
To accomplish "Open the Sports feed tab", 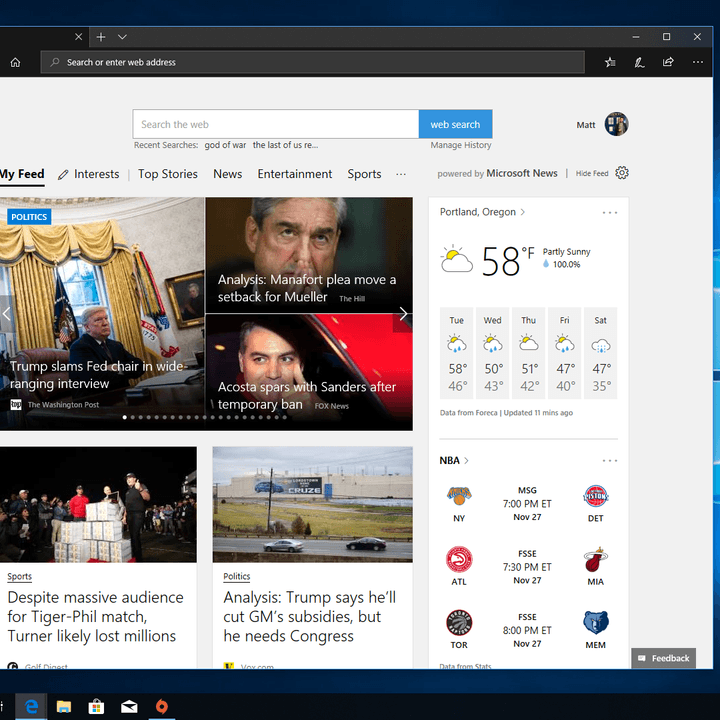I will pos(364,174).
